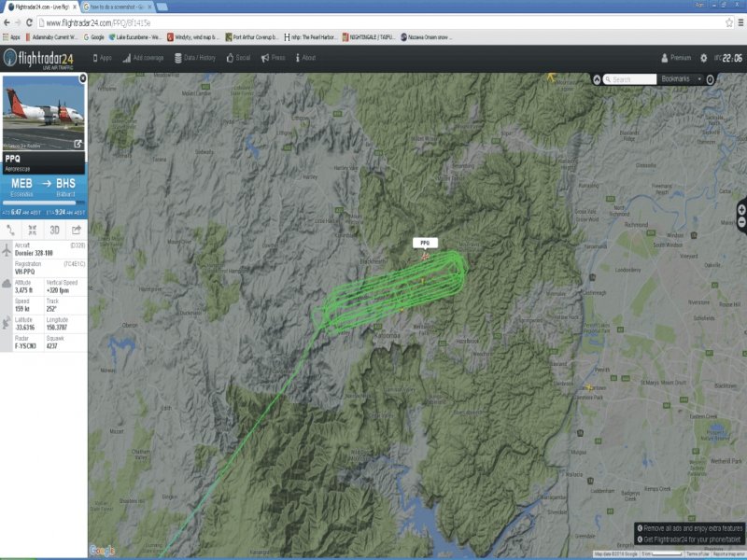Close the PPQ flight details panel
Screen dimensions: 747x560
83,78
